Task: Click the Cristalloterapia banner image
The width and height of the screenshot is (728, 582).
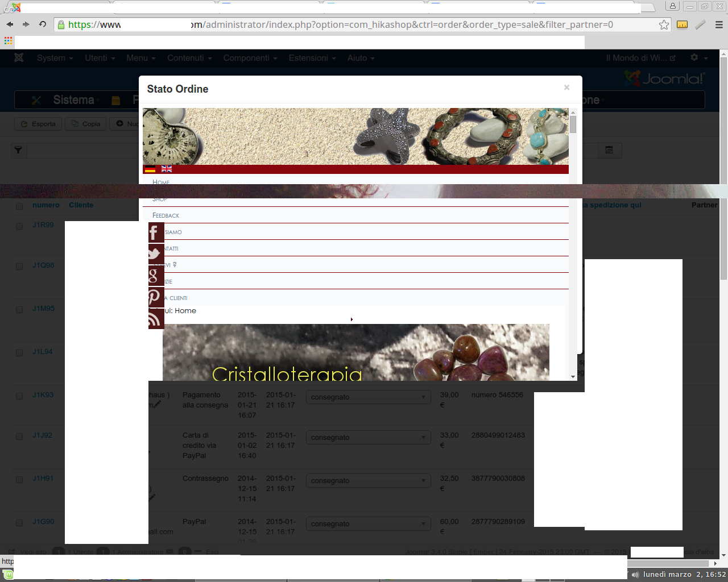Action: pos(356,352)
